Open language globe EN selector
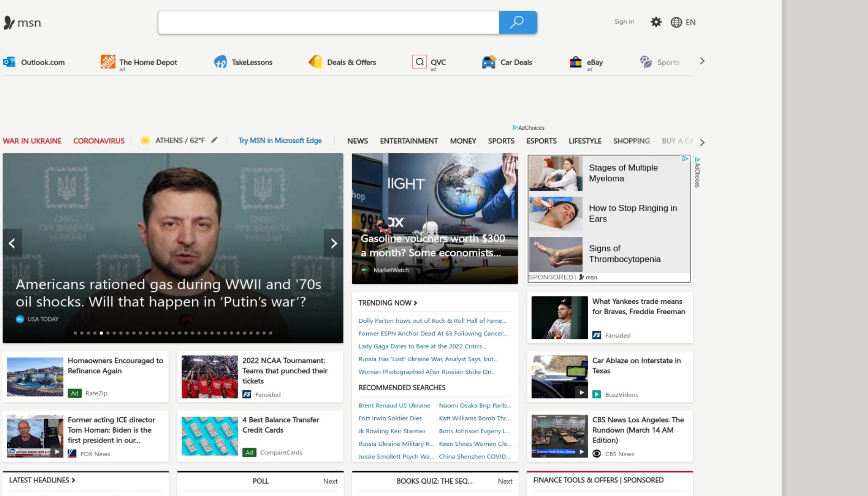This screenshot has height=496, width=868. (x=683, y=22)
